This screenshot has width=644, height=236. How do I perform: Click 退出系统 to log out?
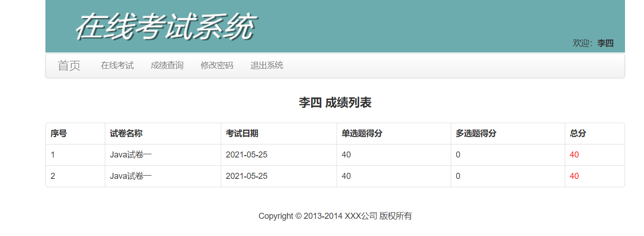(267, 66)
